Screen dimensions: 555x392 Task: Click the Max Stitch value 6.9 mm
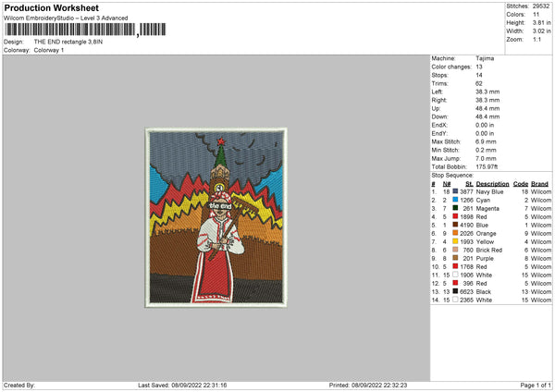tap(486, 141)
